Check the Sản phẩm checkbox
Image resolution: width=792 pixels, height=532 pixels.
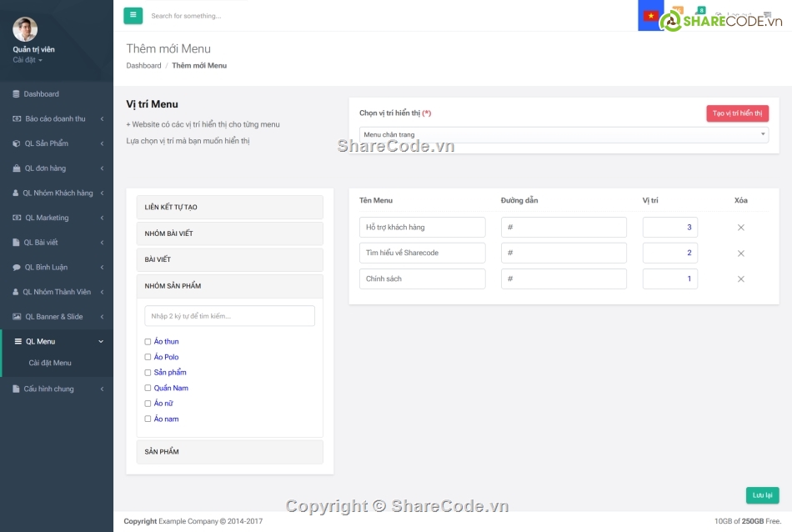(148, 373)
